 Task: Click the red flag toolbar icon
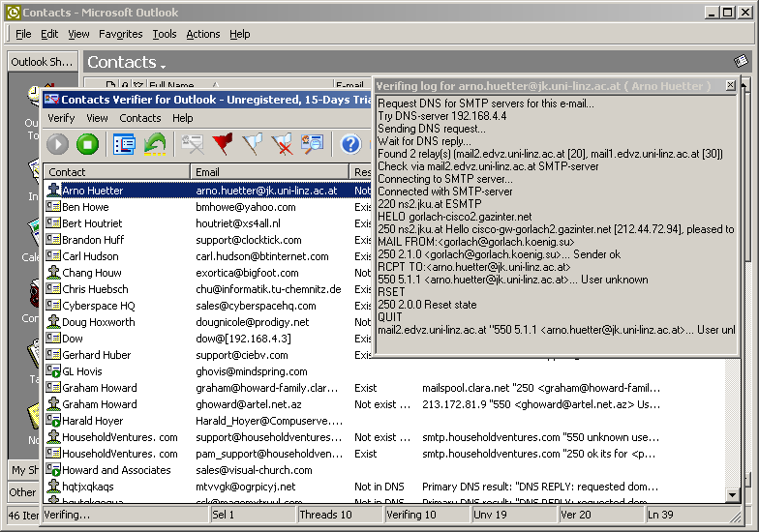[223, 144]
